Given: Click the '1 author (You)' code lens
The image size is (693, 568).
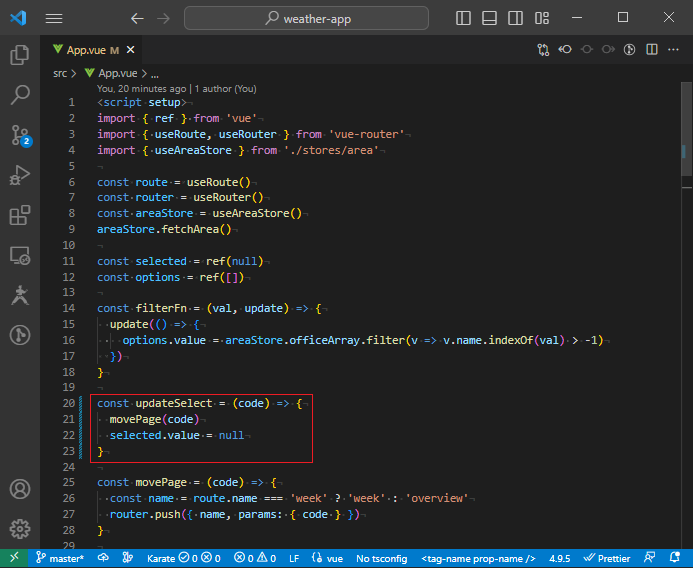Looking at the screenshot, I should tap(225, 89).
